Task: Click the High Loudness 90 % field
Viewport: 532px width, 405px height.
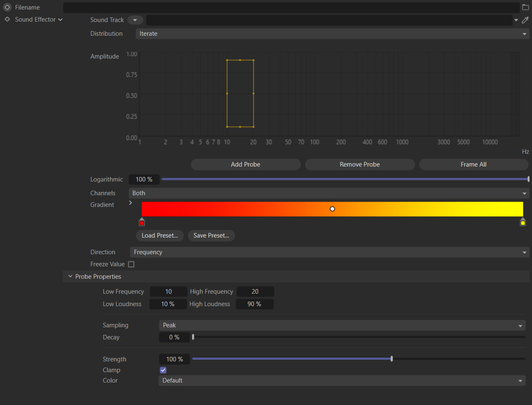Action: 254,304
